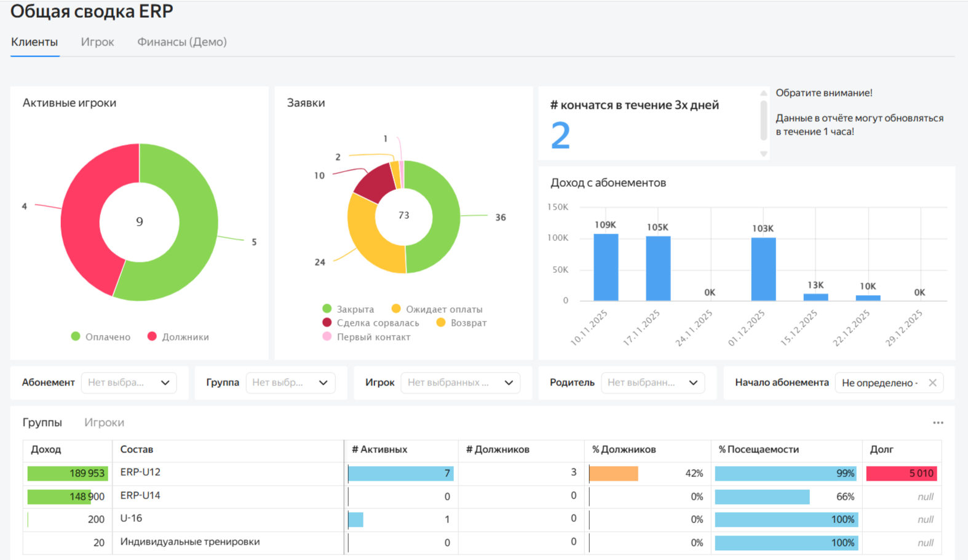Toggle the Оплачено legend item
The width and height of the screenshot is (968, 560).
point(101,337)
